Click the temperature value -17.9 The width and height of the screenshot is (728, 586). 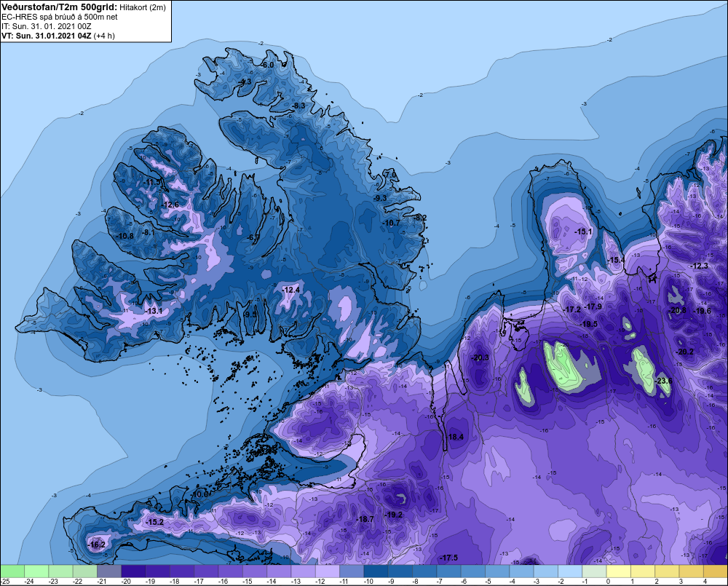click(593, 306)
